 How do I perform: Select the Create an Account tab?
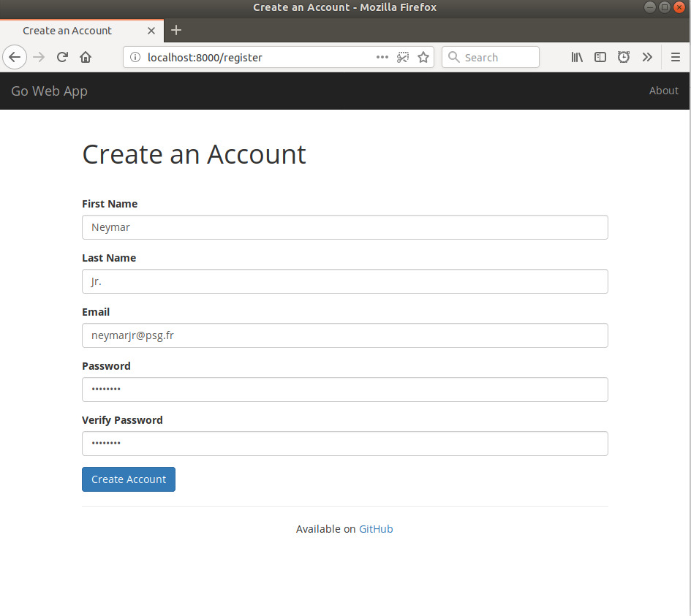tap(82, 31)
